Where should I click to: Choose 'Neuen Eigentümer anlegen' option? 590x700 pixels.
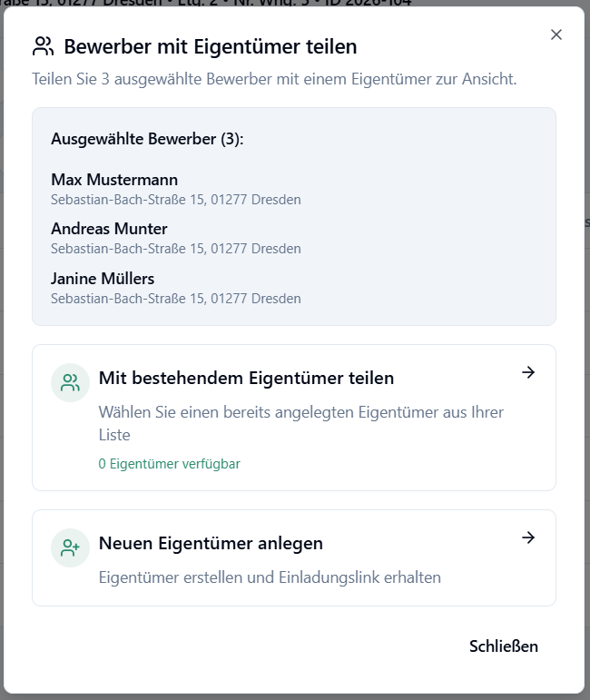tap(211, 544)
